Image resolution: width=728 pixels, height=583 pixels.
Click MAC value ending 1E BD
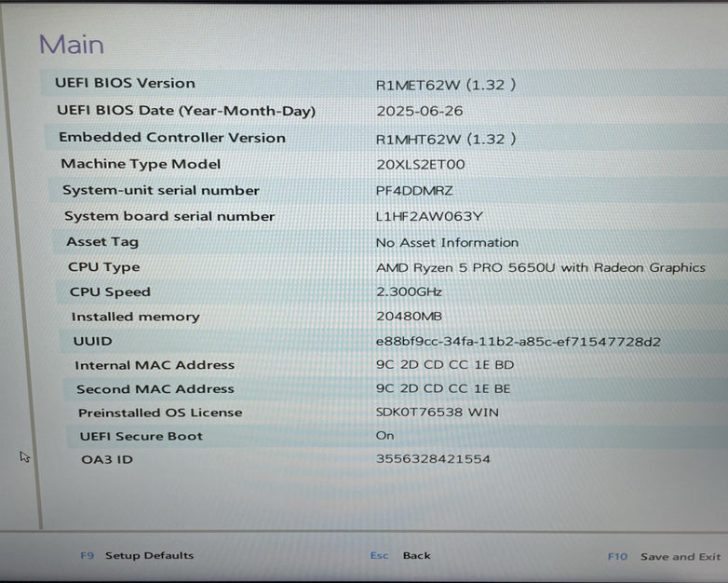tap(445, 365)
